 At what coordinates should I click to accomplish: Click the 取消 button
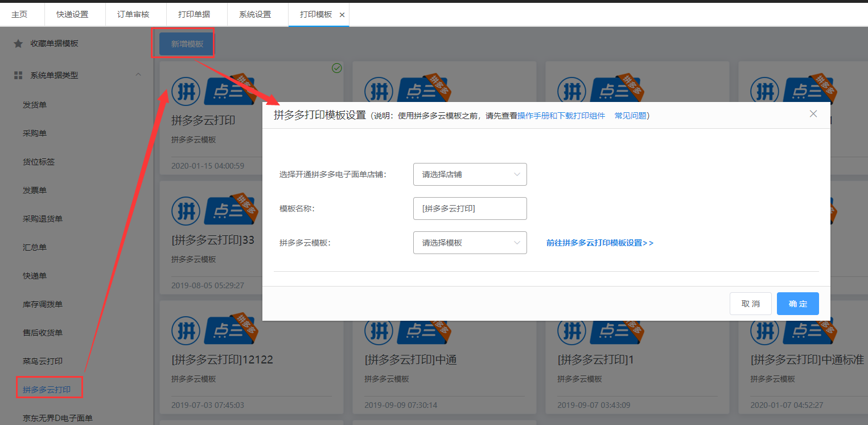coord(750,304)
